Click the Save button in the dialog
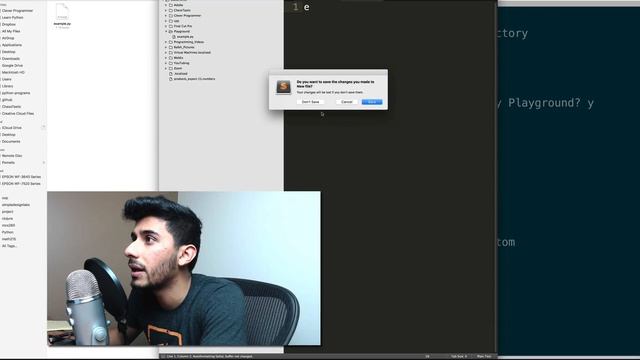640x360 pixels. click(x=372, y=102)
